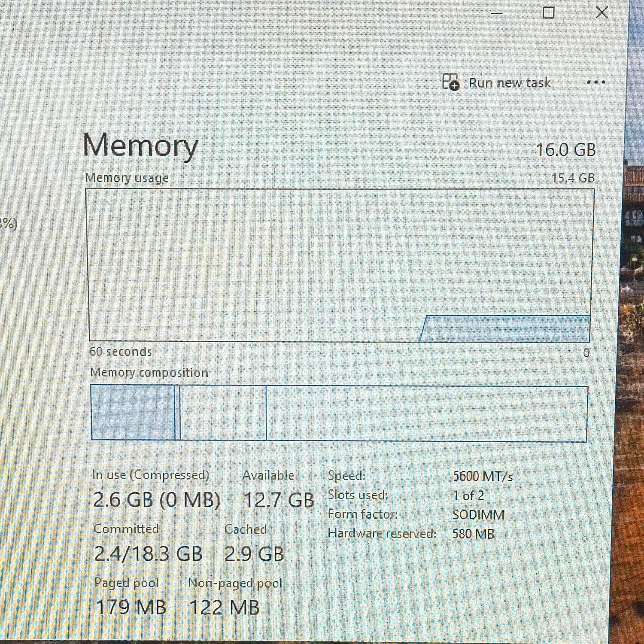Maximize the Task Manager window

pos(549,12)
